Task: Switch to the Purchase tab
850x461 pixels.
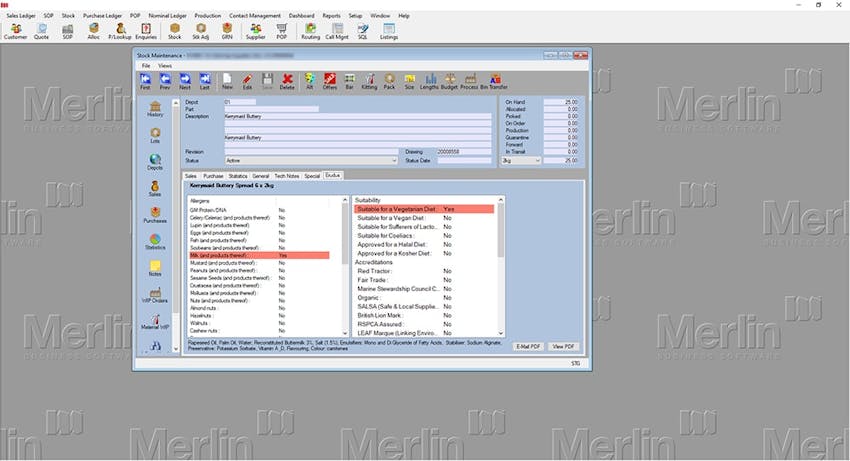Action: coord(213,176)
